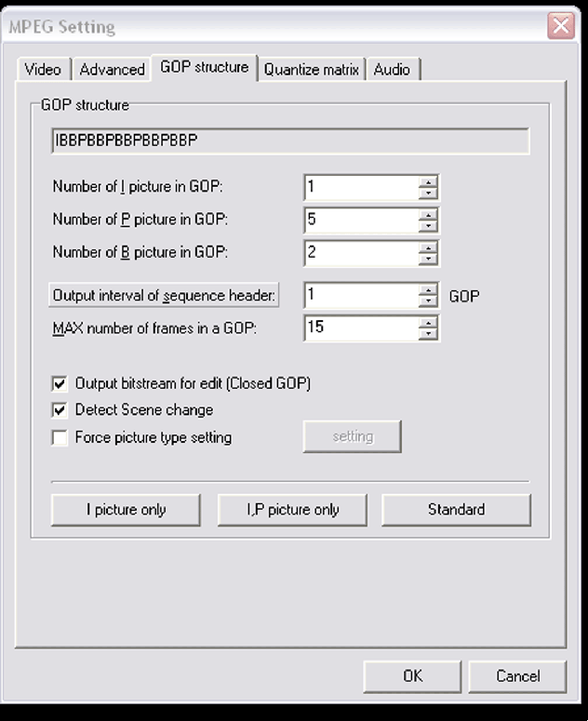The image size is (588, 721).
Task: Toggle Output bitstream for edit (Closed GOP)
Action: click(60, 383)
